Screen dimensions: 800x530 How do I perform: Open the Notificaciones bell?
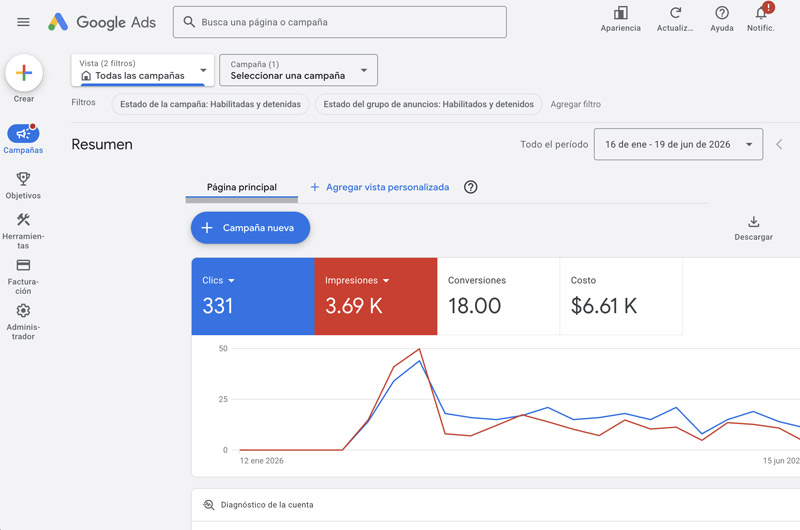pyautogui.click(x=761, y=19)
